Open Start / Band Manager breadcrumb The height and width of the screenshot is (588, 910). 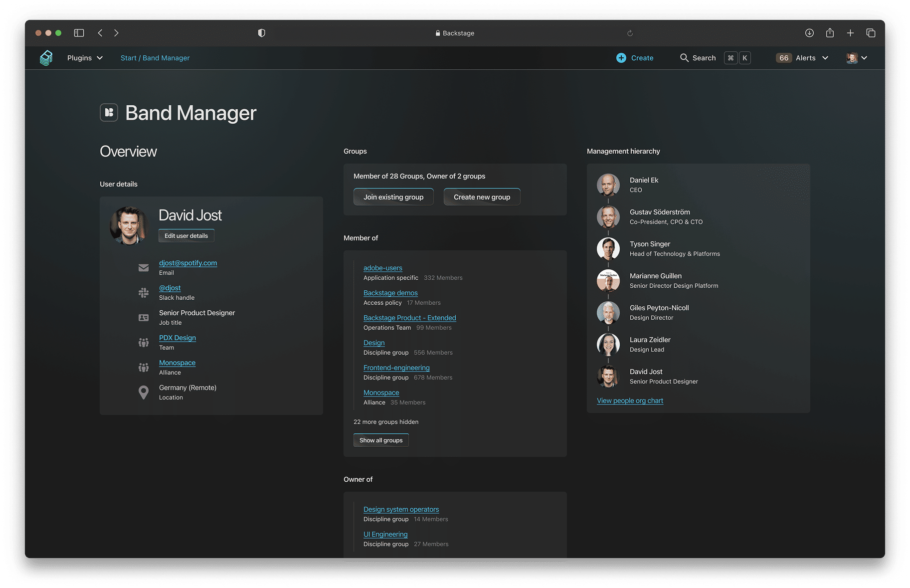tap(155, 58)
